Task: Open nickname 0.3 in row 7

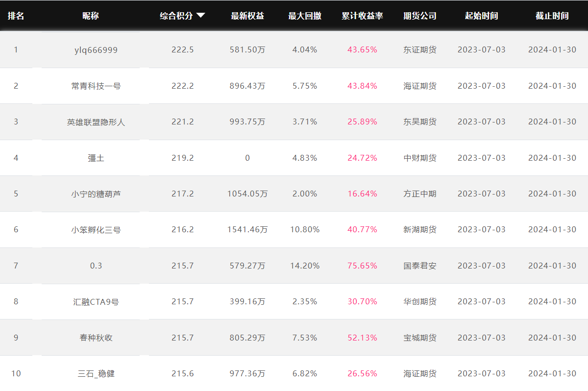Action: coord(96,266)
